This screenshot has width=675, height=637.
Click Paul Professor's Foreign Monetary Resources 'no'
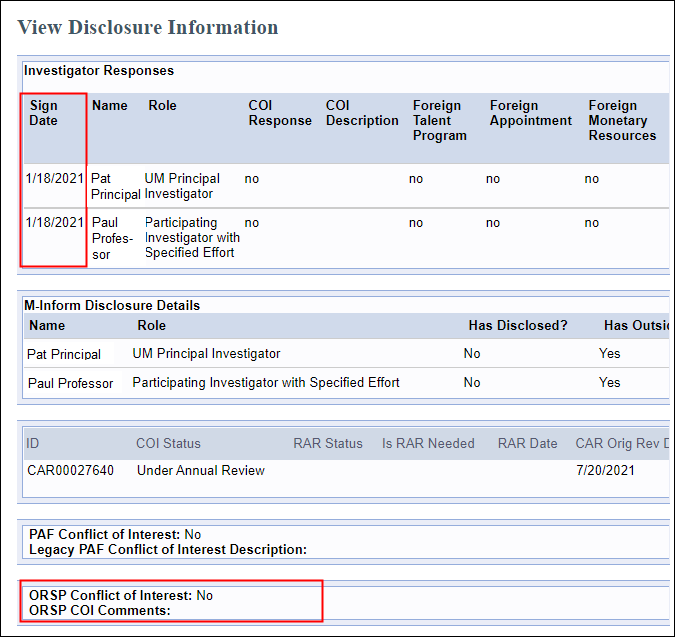(x=591, y=223)
